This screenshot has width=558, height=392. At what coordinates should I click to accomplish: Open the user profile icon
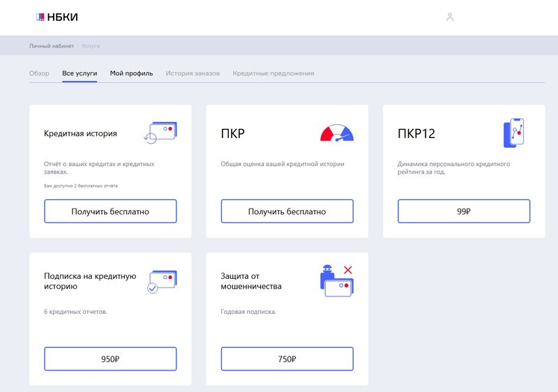point(450,17)
